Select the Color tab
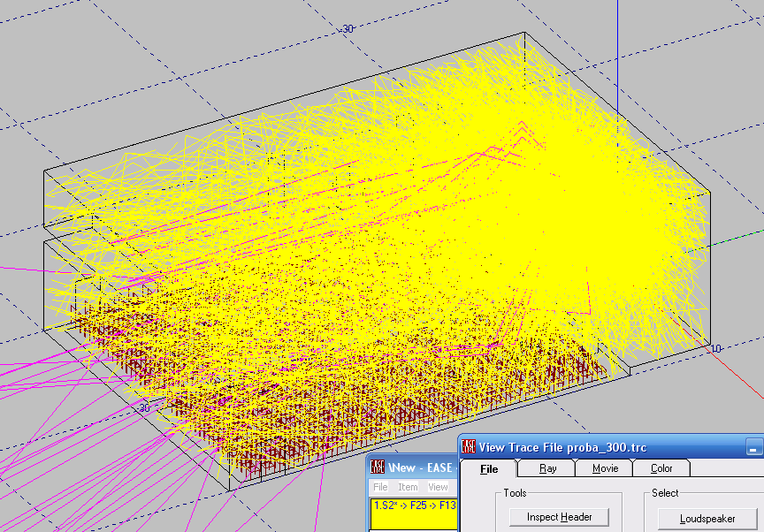Viewport: 764px width, 532px height. pyautogui.click(x=661, y=468)
